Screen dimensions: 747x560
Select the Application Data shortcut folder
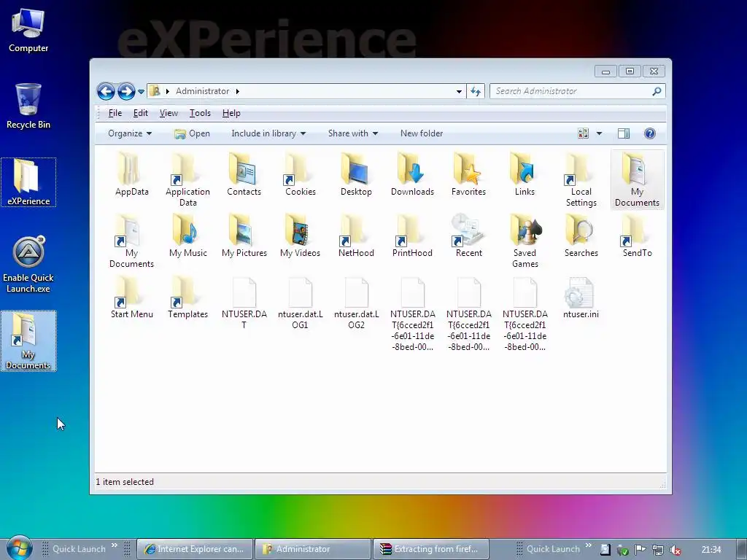coord(187,179)
